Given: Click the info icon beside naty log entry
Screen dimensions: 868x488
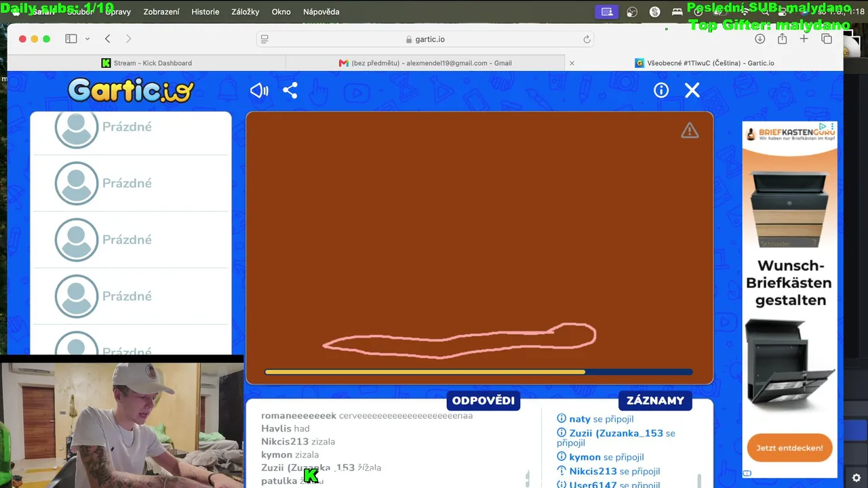Looking at the screenshot, I should [x=561, y=420].
